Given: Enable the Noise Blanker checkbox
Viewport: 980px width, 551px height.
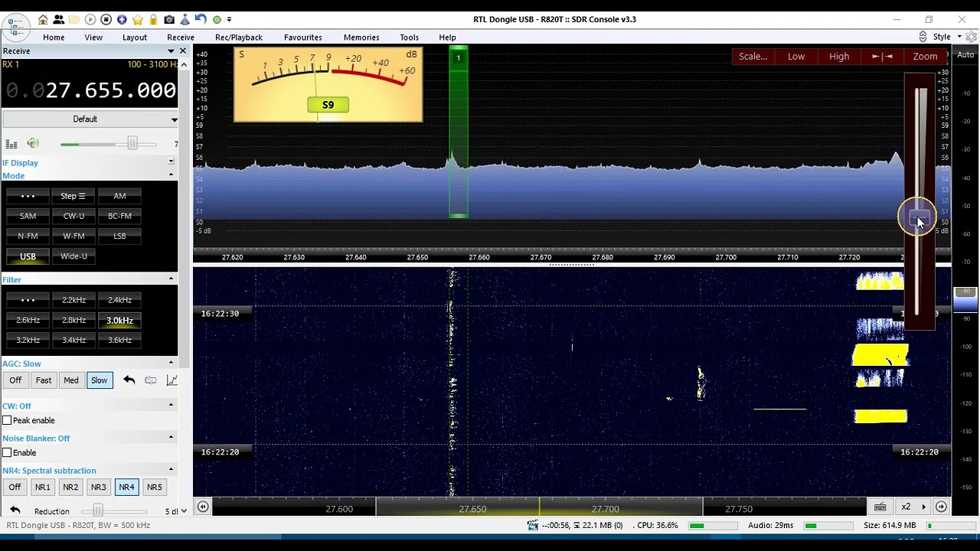Looking at the screenshot, I should (7, 452).
